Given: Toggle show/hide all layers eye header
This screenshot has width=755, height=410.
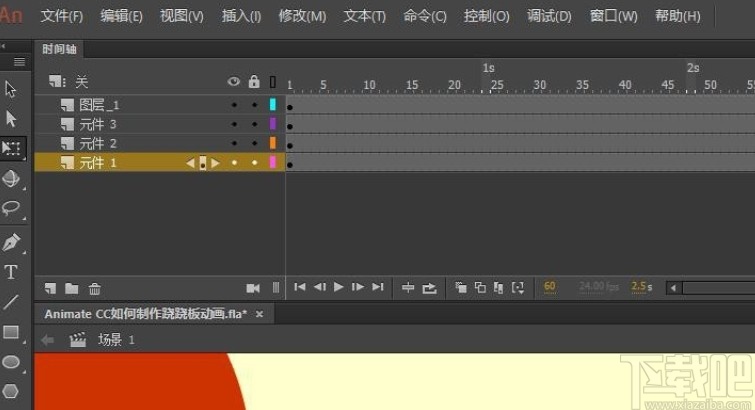Looking at the screenshot, I should pyautogui.click(x=234, y=81).
